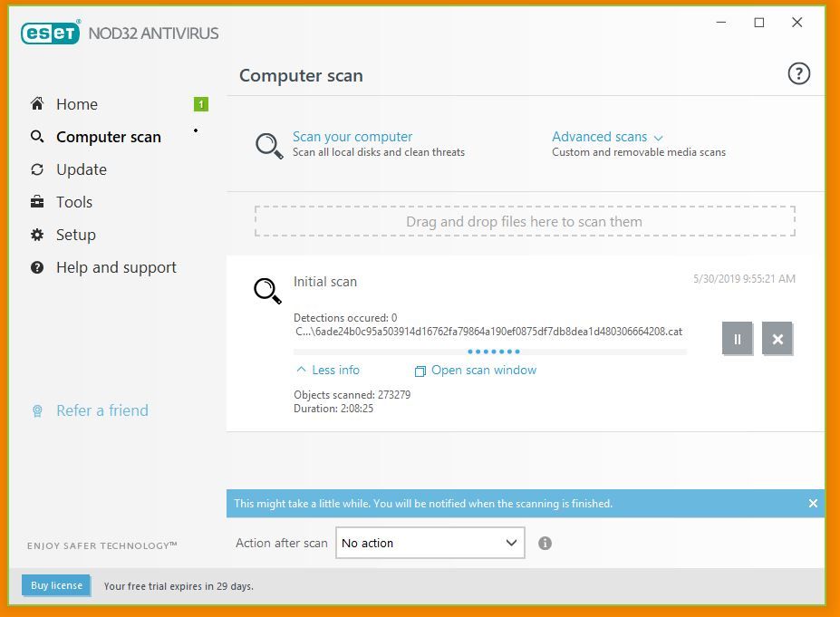Click the 5/30/2019 9:55:21 AM timestamp

(x=744, y=278)
